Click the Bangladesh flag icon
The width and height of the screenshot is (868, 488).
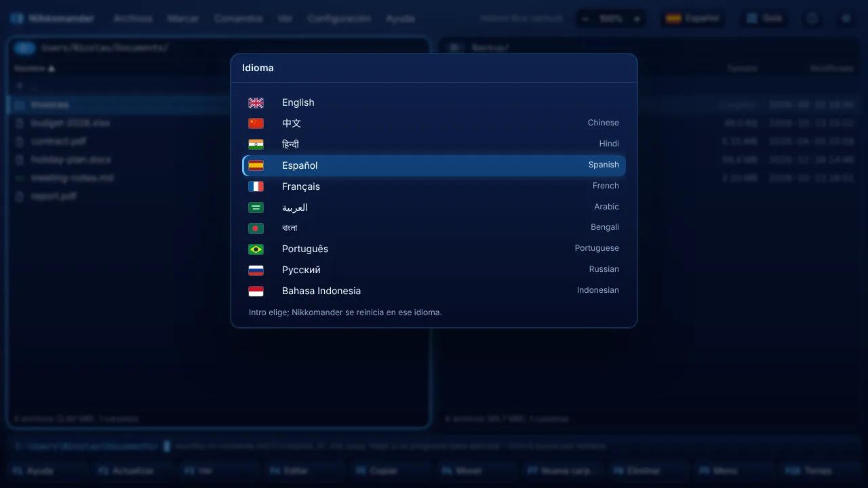(x=256, y=228)
